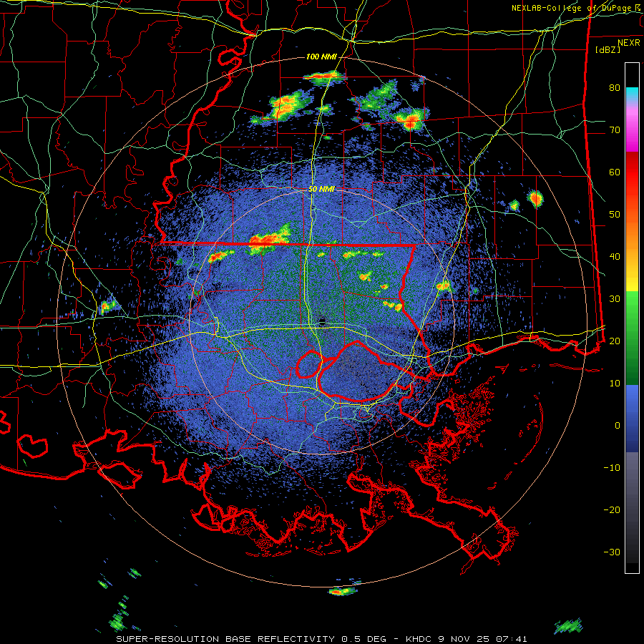Click the -20 value on the dBZ scale
The image size is (644, 644).
tap(612, 509)
